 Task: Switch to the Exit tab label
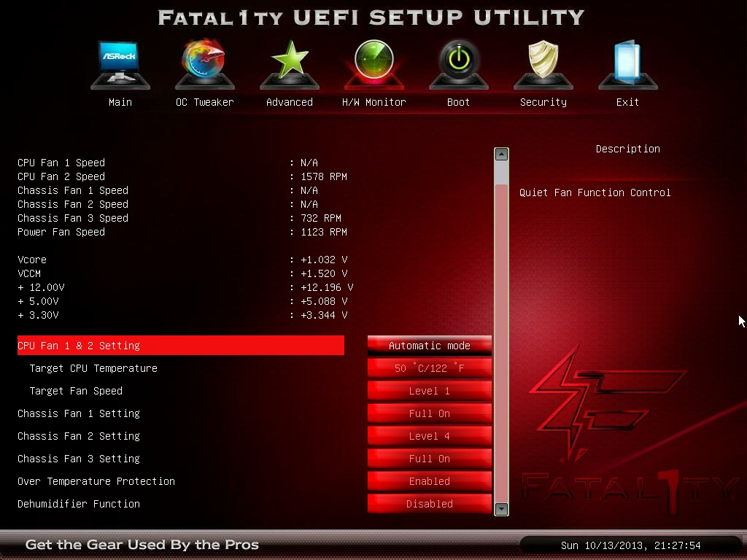627,102
